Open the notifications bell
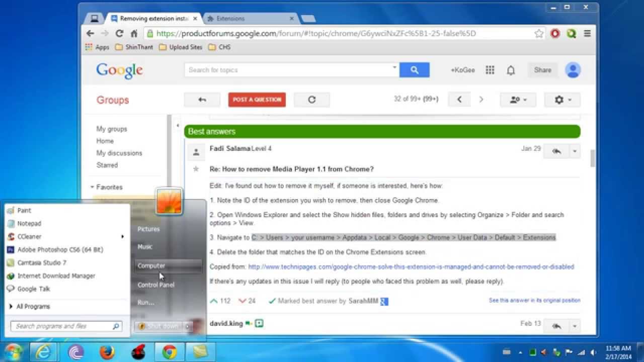This screenshot has width=644, height=362. 511,70
